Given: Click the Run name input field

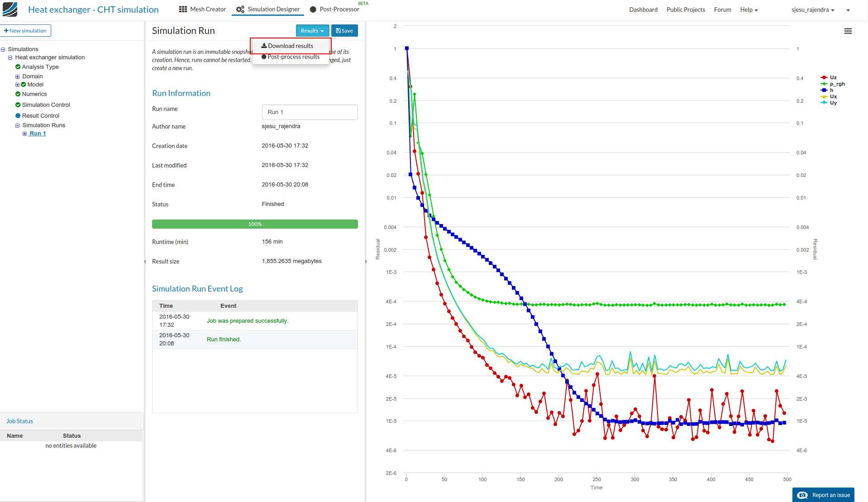Looking at the screenshot, I should click(310, 112).
